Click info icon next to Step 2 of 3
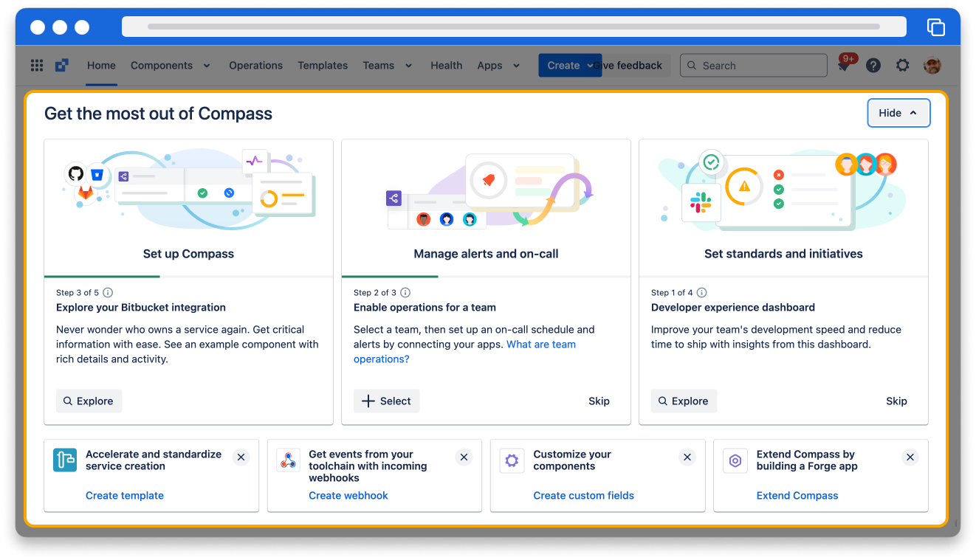Screen dimensions: 976x560 click(405, 293)
